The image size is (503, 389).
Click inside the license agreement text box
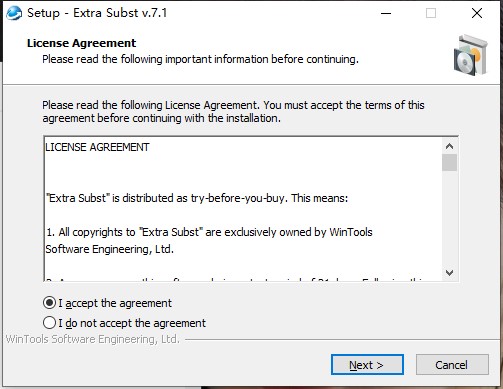(243, 209)
